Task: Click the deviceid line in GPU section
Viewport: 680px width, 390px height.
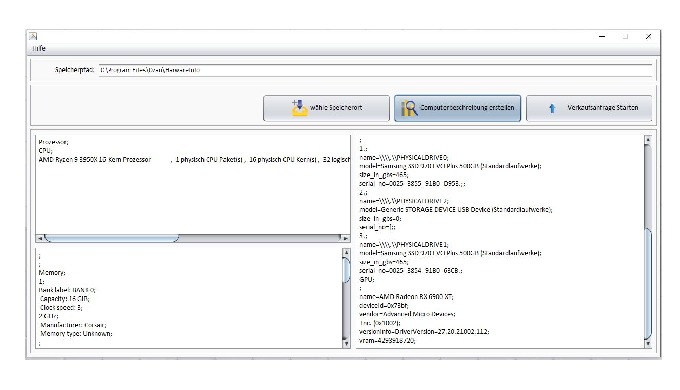Action: tap(384, 305)
